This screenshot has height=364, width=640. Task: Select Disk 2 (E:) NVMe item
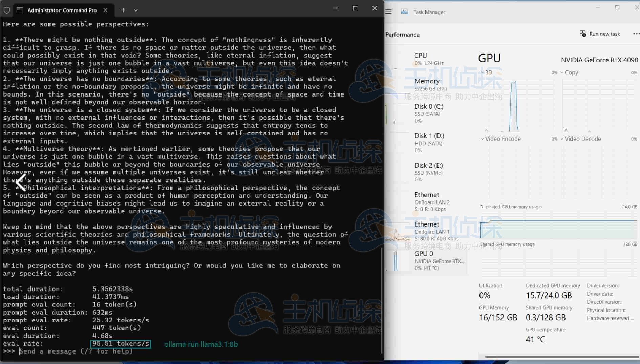428,172
